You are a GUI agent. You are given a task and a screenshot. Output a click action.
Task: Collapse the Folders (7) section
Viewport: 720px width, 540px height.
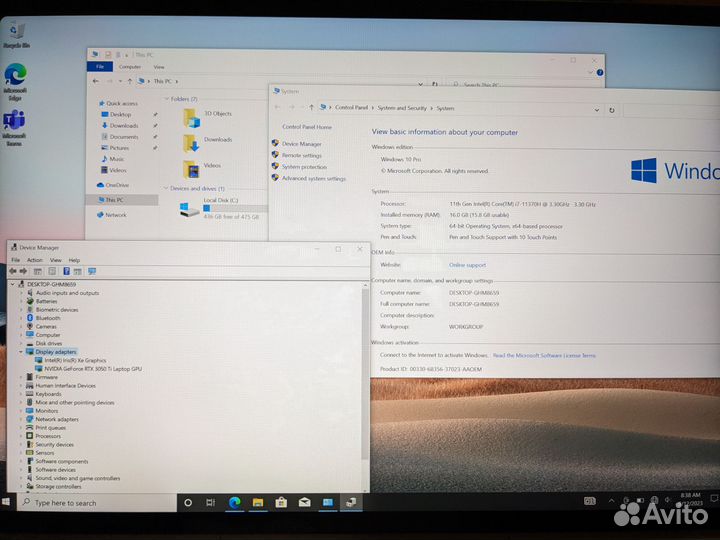click(x=166, y=99)
